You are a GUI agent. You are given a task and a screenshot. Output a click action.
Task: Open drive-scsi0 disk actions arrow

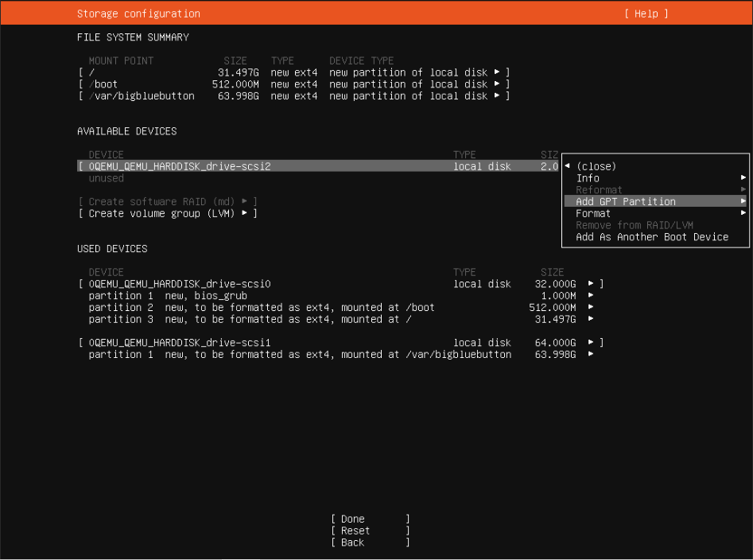pos(591,284)
